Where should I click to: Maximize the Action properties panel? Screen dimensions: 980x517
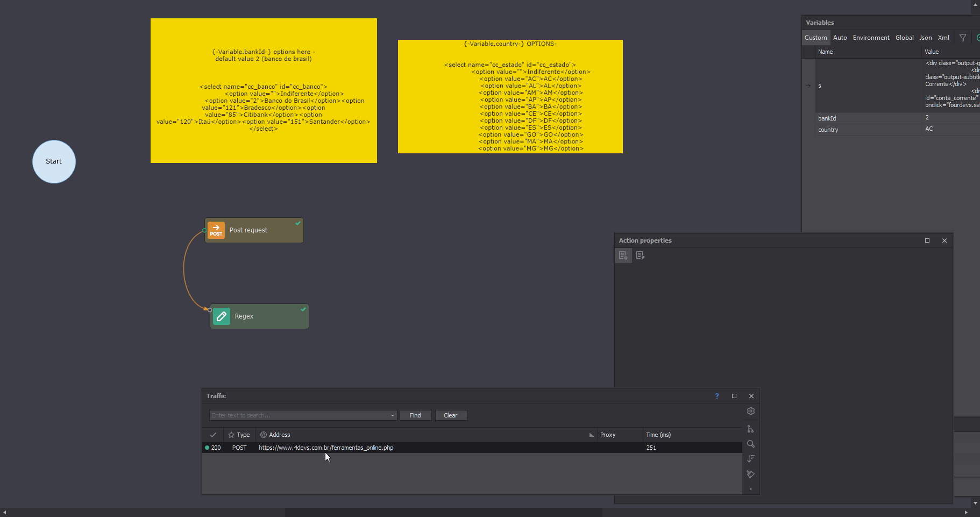tap(927, 240)
